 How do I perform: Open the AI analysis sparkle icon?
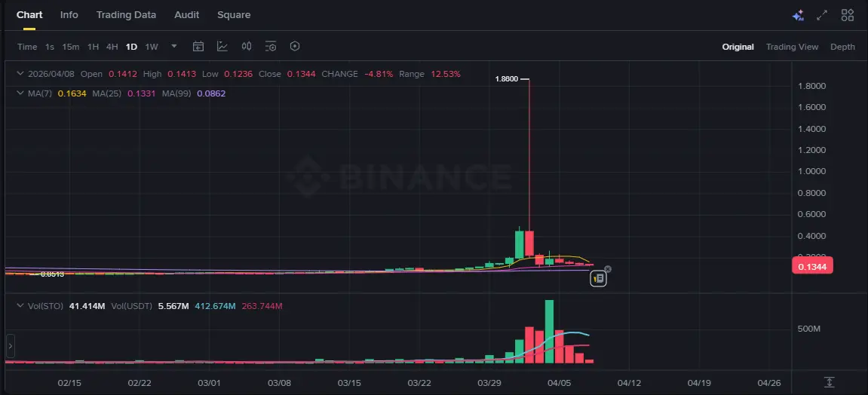[x=798, y=15]
